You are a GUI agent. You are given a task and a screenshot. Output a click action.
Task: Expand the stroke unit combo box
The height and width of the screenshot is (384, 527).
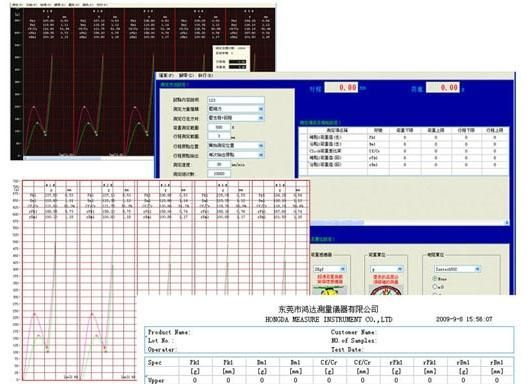pos(457,269)
